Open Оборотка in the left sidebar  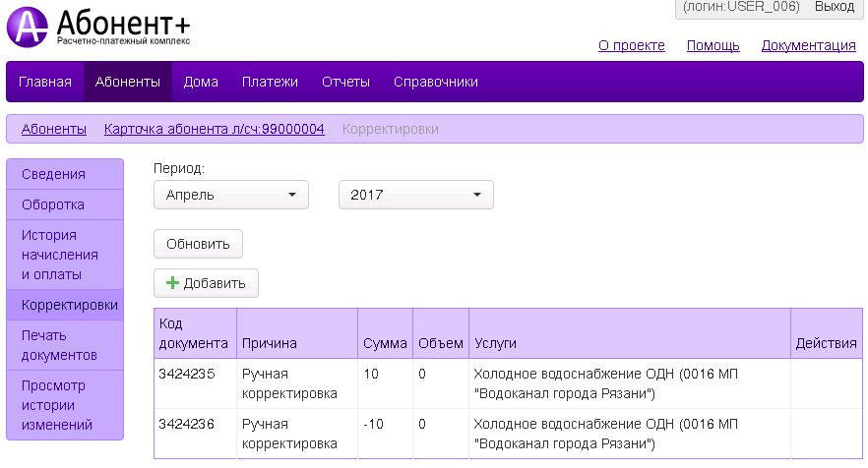pyautogui.click(x=53, y=205)
